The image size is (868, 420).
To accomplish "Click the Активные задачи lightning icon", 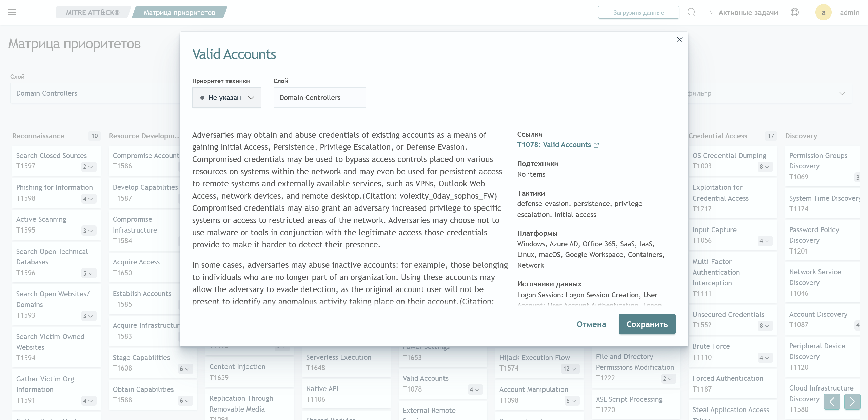I will (710, 12).
